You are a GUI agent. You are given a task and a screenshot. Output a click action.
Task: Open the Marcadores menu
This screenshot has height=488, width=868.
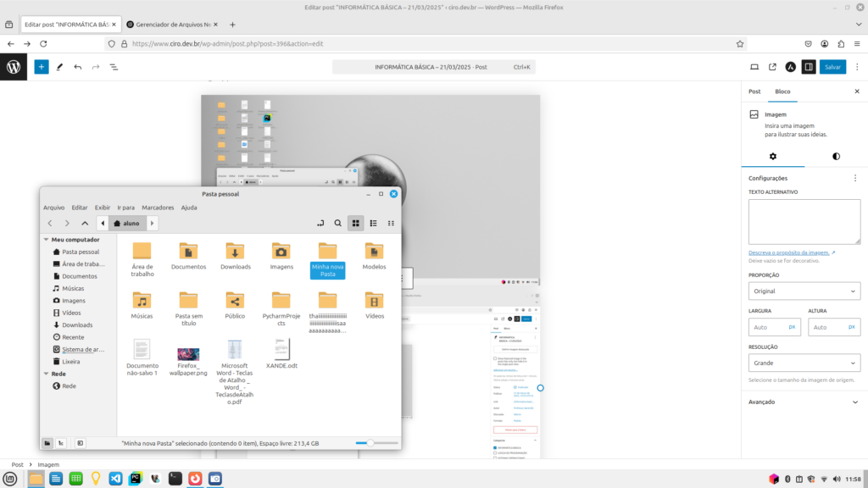[158, 208]
